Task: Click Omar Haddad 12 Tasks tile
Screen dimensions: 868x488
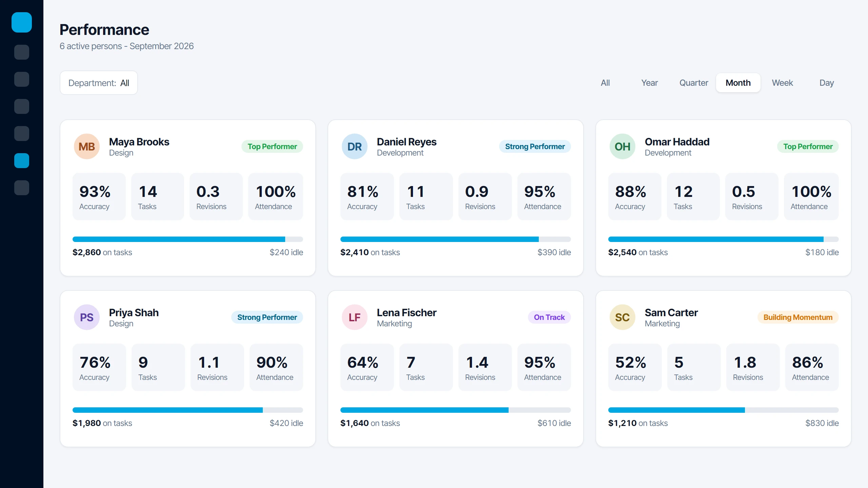Action: tap(693, 197)
